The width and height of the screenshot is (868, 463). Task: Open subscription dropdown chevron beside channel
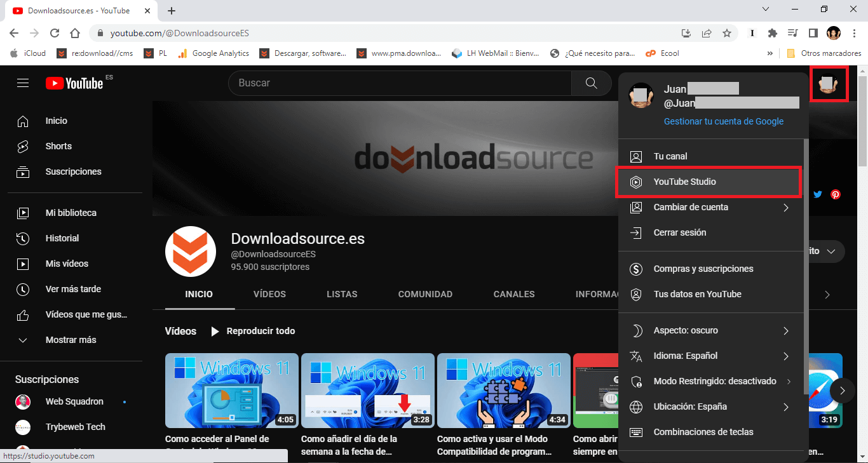(831, 252)
